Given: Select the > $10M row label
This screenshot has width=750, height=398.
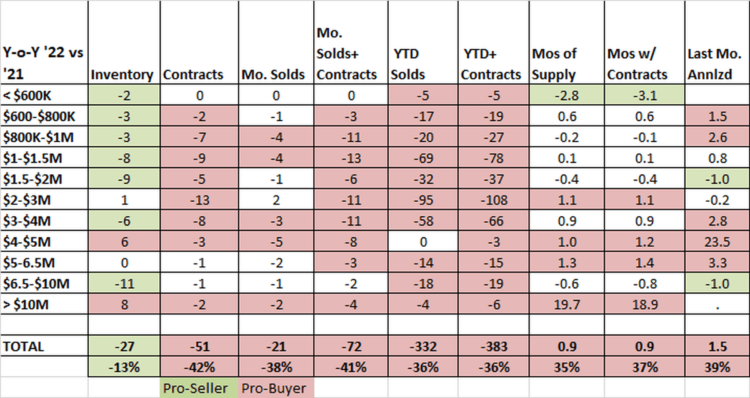Looking at the screenshot, I should (44, 304).
